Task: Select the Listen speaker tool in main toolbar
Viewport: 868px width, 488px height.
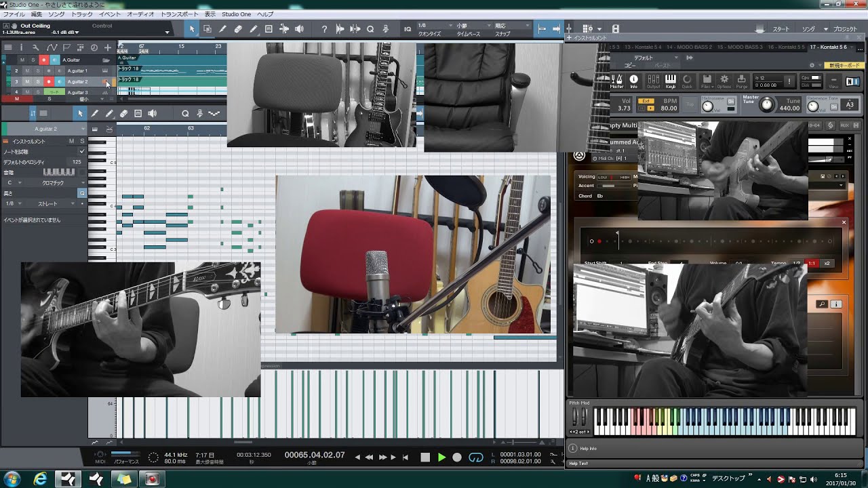Action: pos(299,29)
